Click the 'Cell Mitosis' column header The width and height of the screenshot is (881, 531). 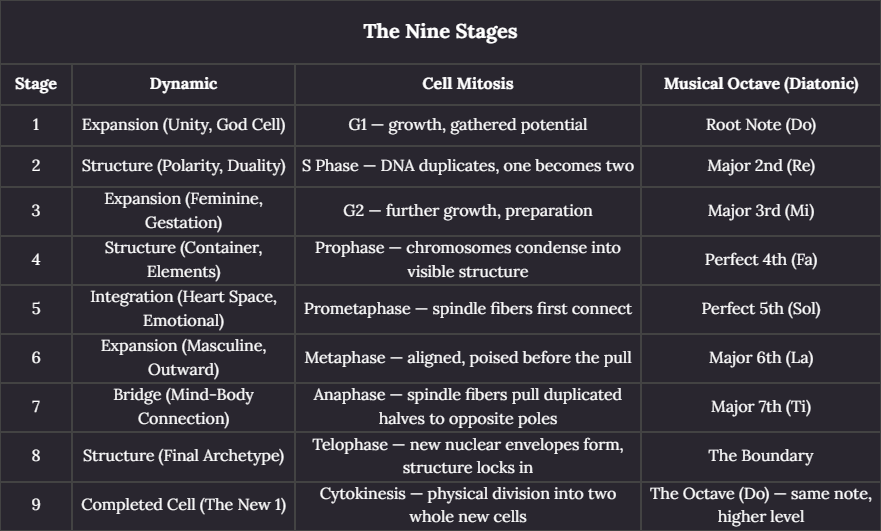point(467,84)
